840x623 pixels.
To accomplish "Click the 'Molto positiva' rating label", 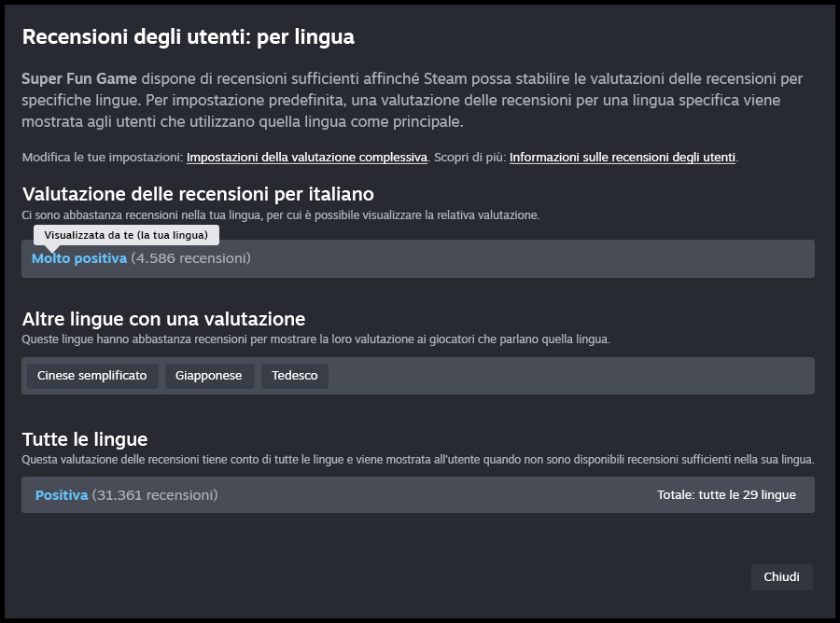I will pyautogui.click(x=79, y=258).
